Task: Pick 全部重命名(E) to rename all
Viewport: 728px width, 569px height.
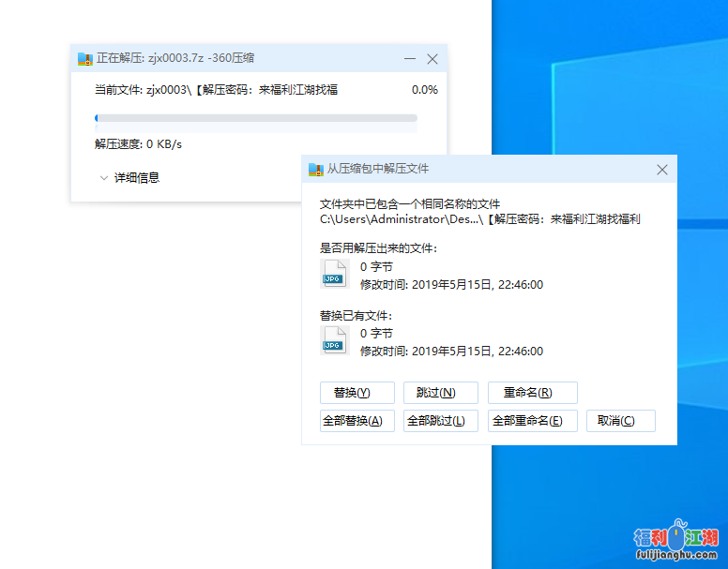Action: (x=532, y=421)
